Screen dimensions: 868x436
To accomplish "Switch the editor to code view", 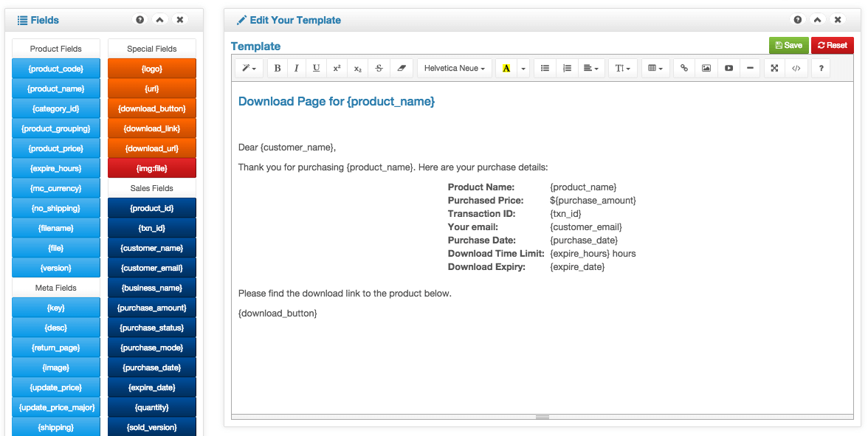I will 796,68.
